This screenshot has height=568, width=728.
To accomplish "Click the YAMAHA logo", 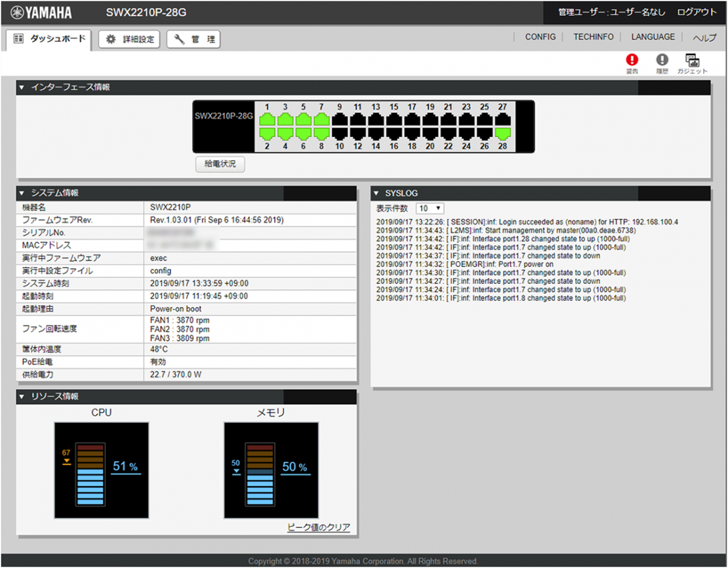I will point(41,12).
